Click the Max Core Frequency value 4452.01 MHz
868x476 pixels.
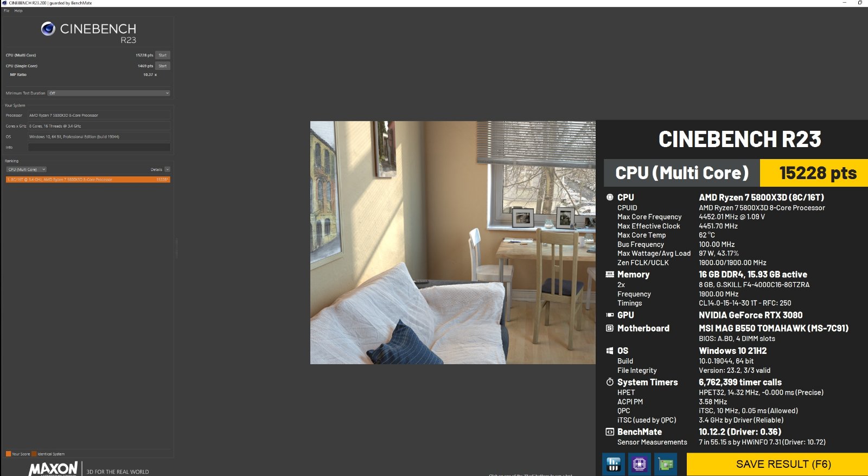click(x=732, y=217)
